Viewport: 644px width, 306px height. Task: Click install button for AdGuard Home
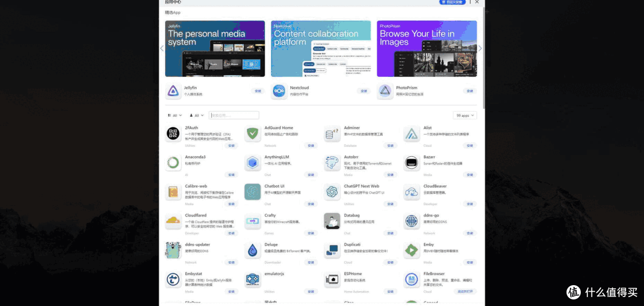click(311, 146)
